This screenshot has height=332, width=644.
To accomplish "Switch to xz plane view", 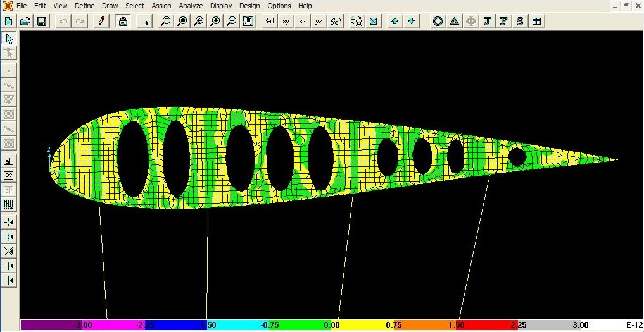I will [x=302, y=21].
